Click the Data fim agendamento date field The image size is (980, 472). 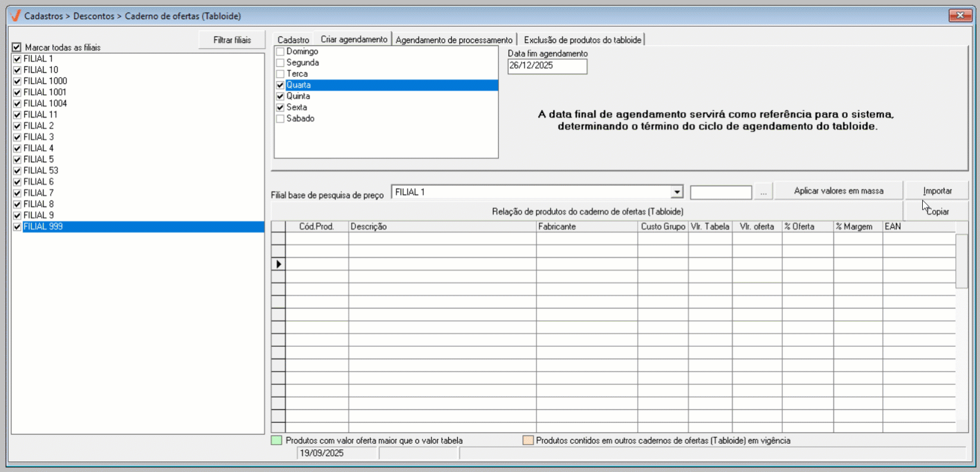pos(547,66)
